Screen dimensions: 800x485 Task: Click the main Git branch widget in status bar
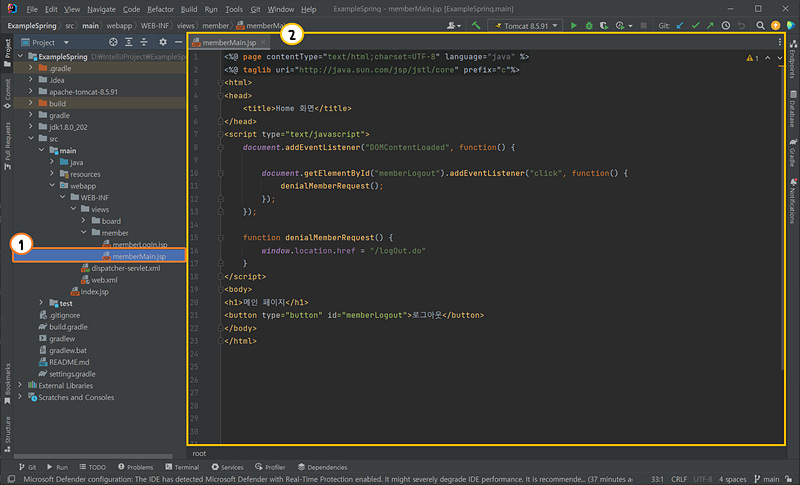(x=767, y=479)
